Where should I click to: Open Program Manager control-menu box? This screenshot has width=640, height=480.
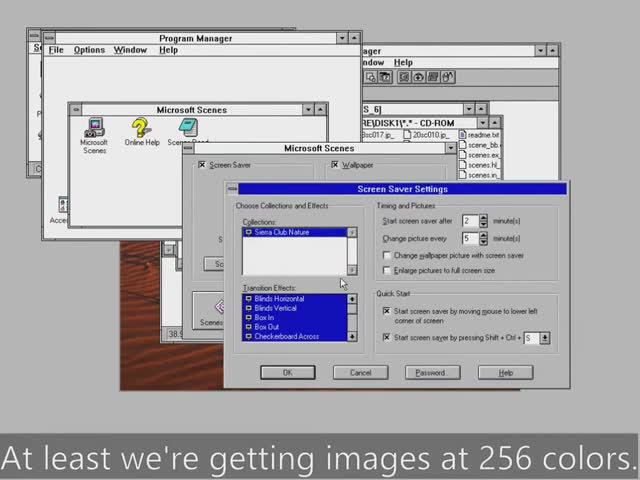[x=49, y=38]
